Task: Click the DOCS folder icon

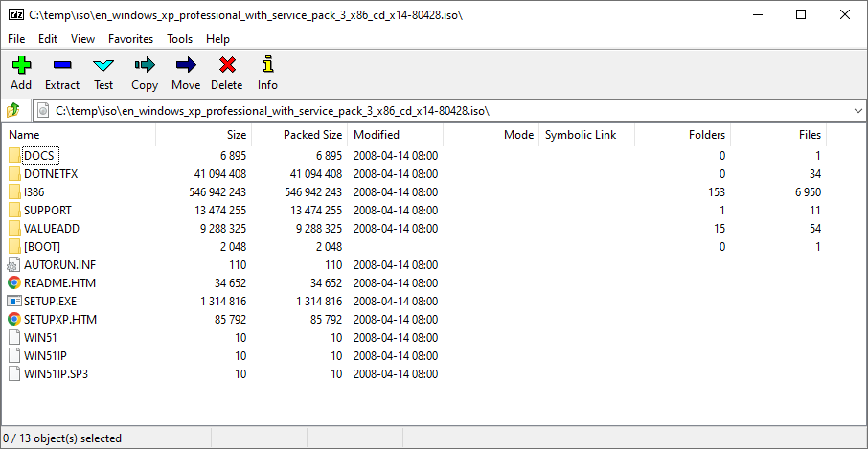Action: [x=15, y=156]
